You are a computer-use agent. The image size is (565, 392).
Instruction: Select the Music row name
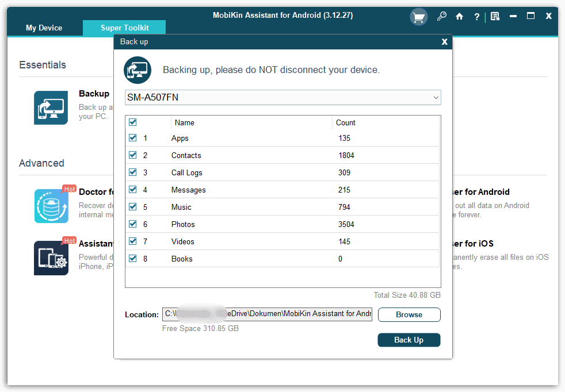[x=181, y=207]
